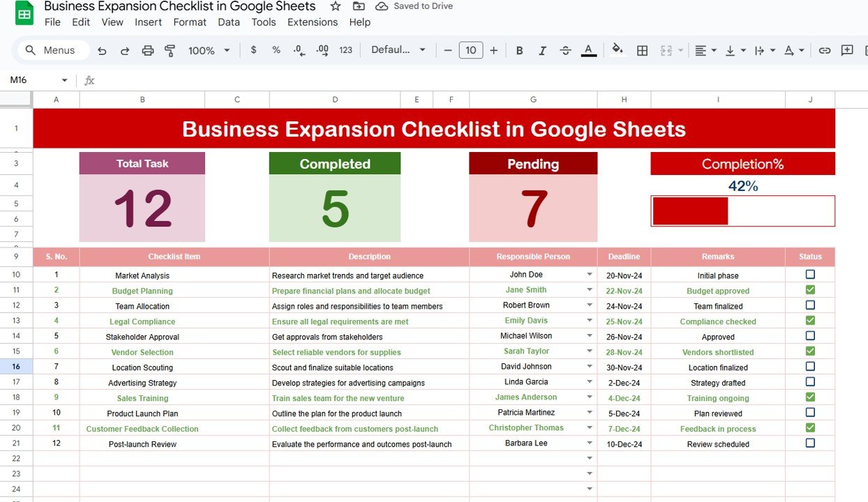Open the Data menu
Viewport: 868px width, 502px height.
point(229,22)
